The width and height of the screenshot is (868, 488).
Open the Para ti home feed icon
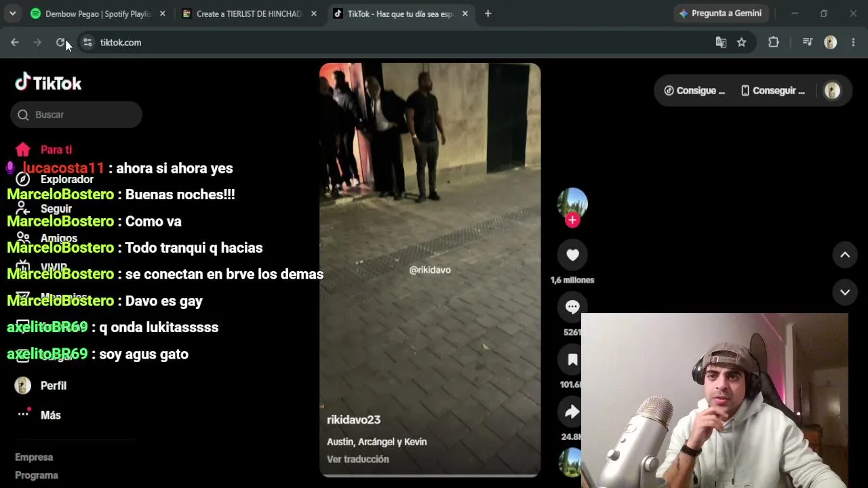[23, 150]
